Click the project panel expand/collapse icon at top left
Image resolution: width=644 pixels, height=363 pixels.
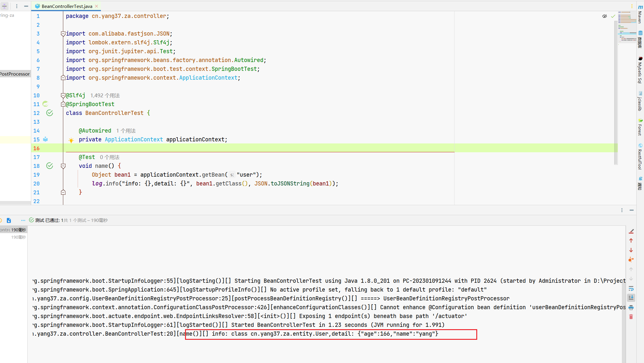click(x=4, y=6)
